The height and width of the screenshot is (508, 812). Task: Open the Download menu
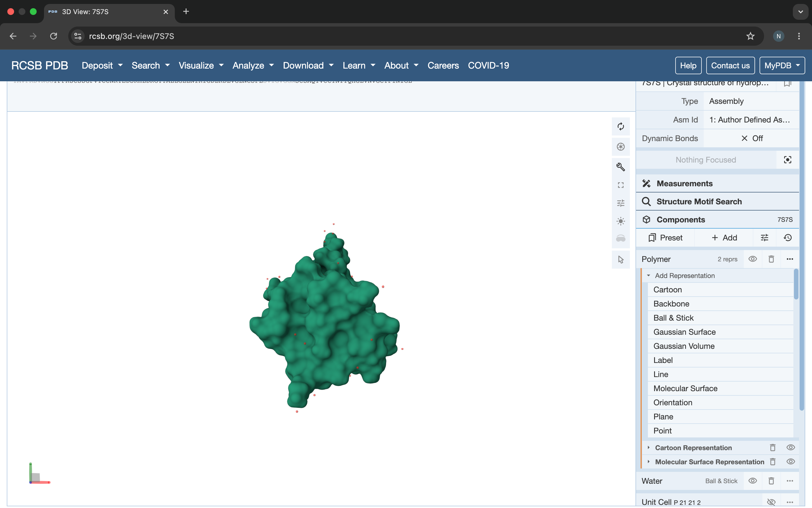(308, 65)
